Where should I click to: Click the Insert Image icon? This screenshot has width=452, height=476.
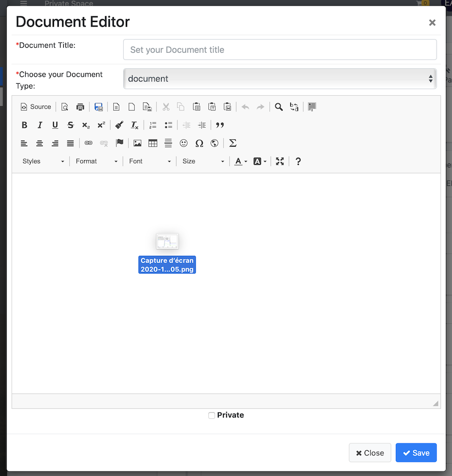(x=137, y=143)
